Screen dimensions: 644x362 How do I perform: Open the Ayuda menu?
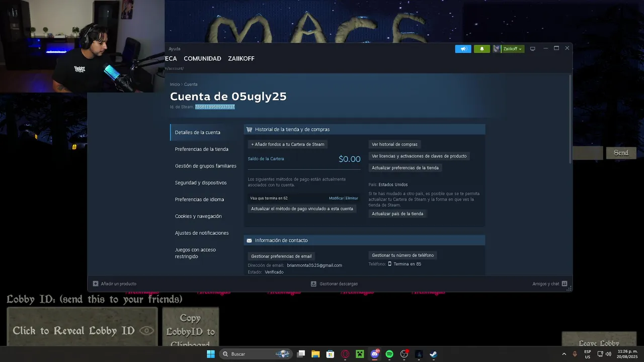pyautogui.click(x=175, y=49)
